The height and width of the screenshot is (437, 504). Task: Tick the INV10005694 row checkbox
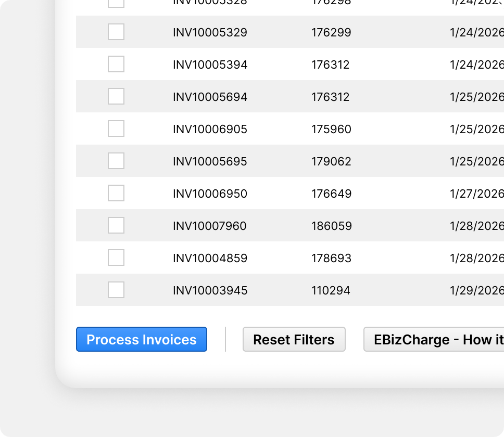pos(116,97)
